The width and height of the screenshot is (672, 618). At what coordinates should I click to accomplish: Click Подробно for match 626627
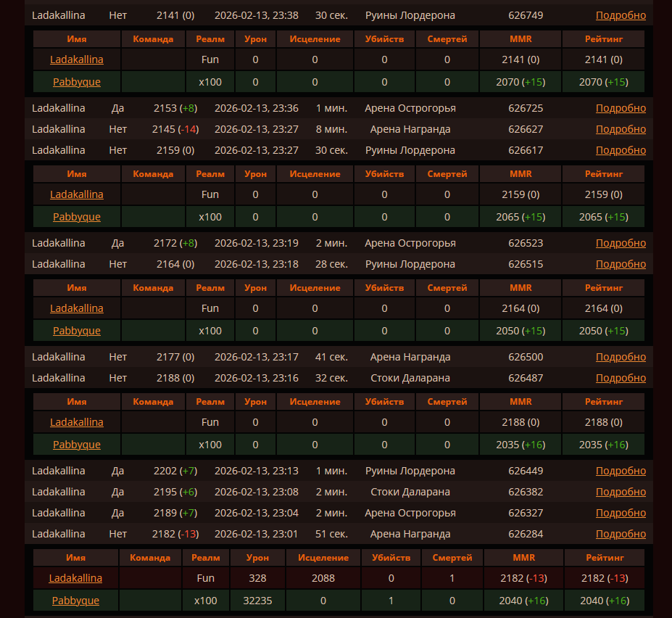tap(621, 129)
